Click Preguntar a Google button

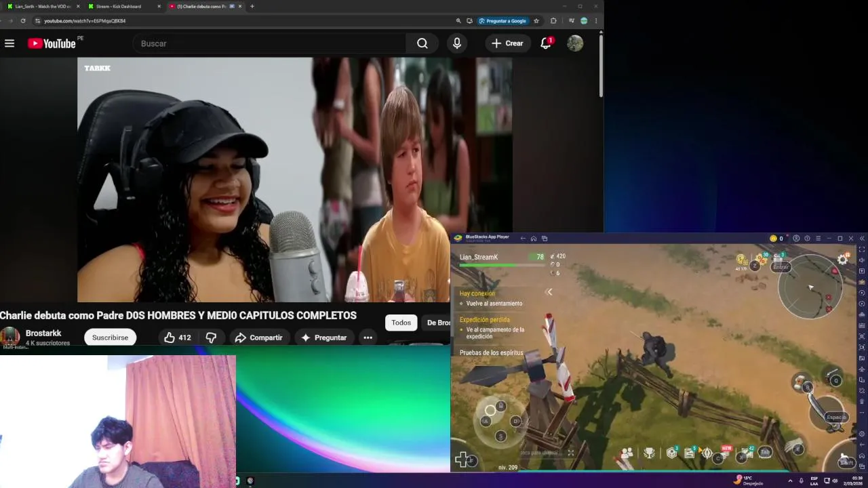click(502, 21)
